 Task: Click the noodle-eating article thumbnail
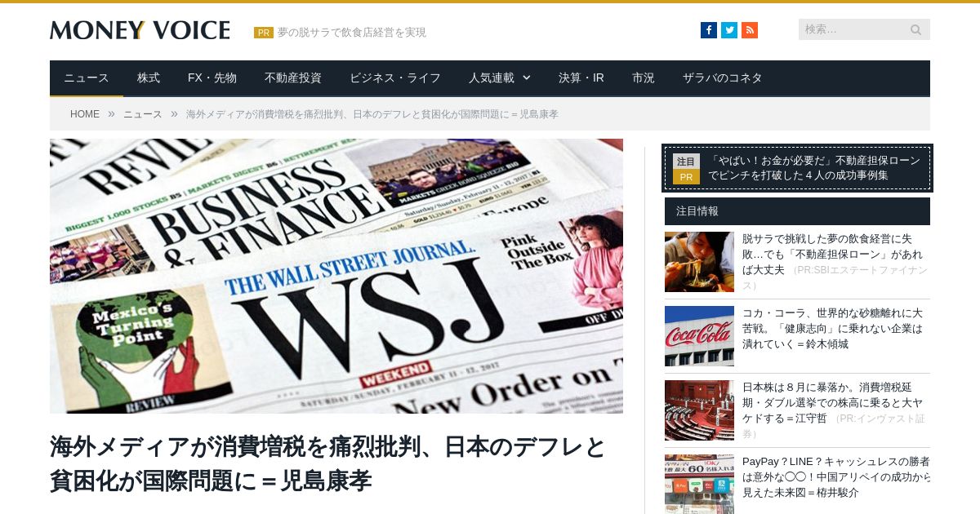[699, 262]
